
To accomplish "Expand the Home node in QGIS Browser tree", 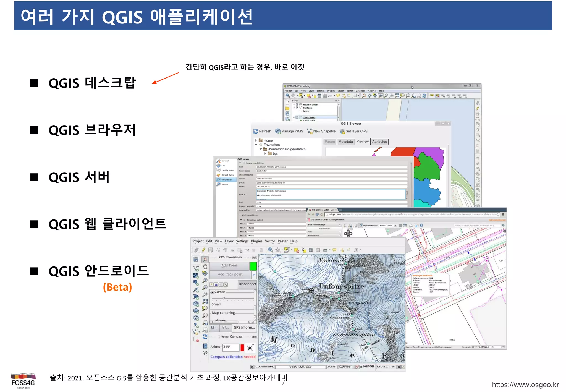I will point(256,140).
